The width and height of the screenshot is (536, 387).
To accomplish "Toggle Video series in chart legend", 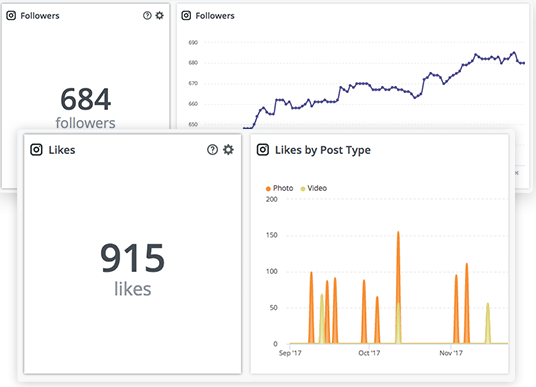I will click(313, 188).
